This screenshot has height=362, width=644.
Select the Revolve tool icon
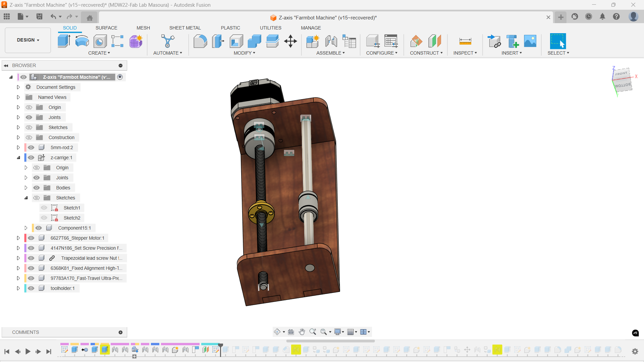(x=82, y=41)
